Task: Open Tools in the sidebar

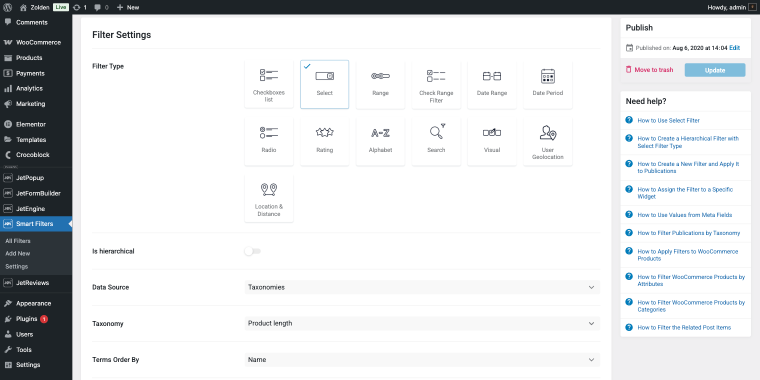Action: click(36, 349)
